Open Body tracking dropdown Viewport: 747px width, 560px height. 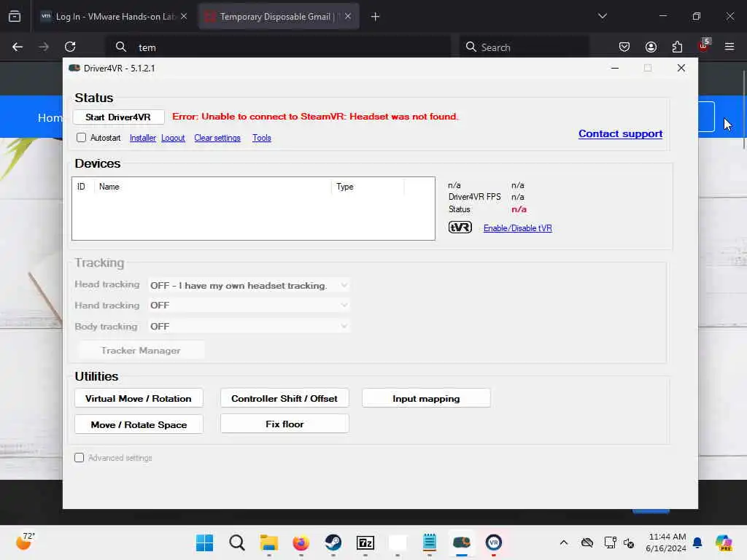click(249, 326)
